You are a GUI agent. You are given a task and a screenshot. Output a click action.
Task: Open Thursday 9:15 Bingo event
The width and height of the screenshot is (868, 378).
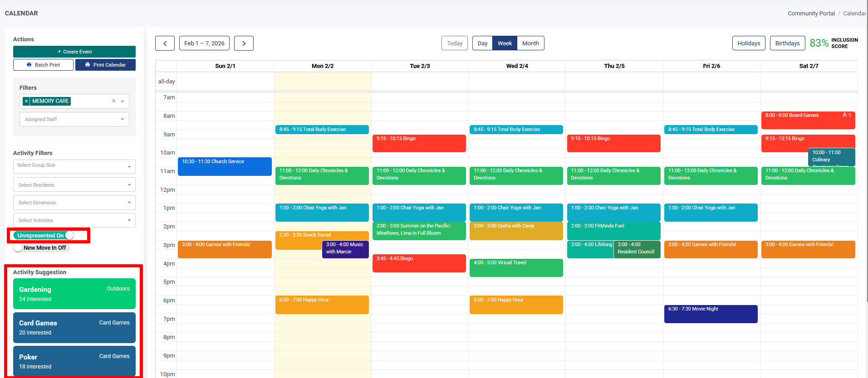tap(613, 143)
